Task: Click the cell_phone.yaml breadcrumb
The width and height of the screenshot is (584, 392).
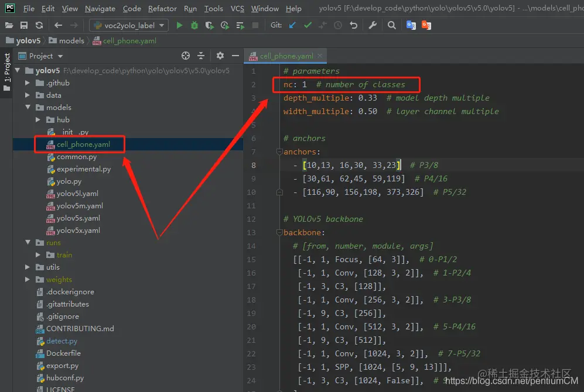Action: pos(125,40)
